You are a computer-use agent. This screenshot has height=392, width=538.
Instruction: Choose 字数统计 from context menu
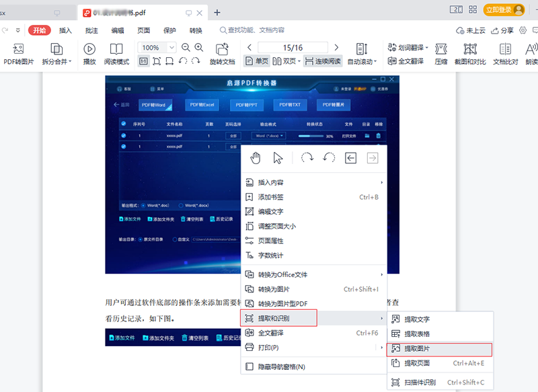(x=314, y=256)
